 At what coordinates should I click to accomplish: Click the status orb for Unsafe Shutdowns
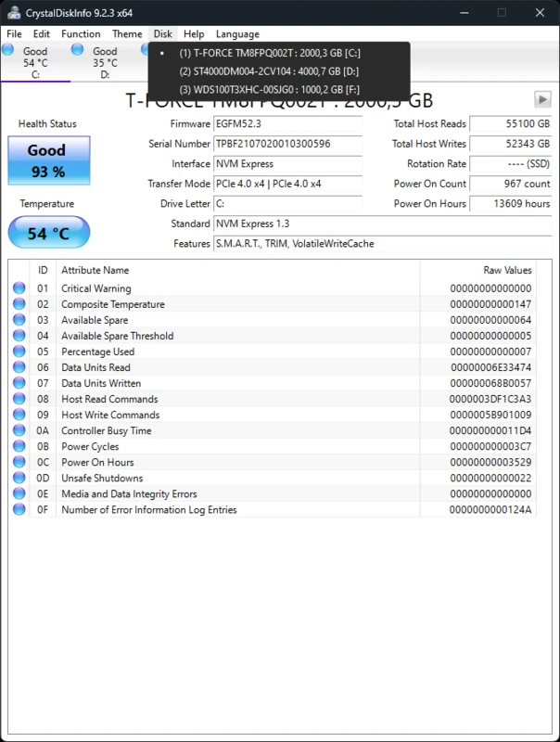click(19, 478)
